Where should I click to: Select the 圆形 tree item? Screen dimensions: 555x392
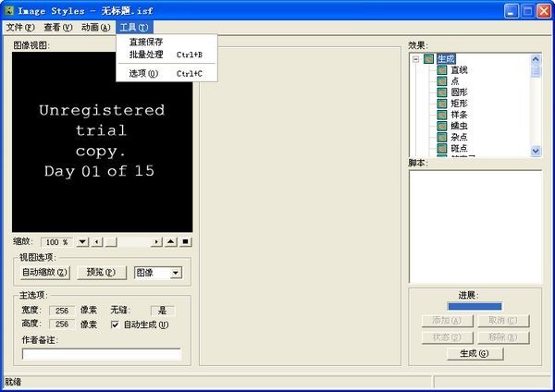(459, 92)
